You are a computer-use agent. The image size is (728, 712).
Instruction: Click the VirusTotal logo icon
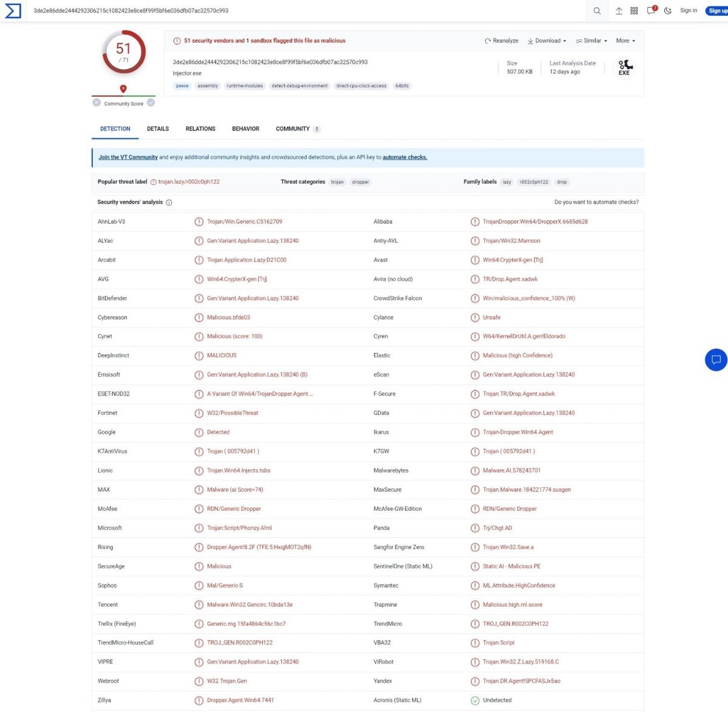(13, 10)
